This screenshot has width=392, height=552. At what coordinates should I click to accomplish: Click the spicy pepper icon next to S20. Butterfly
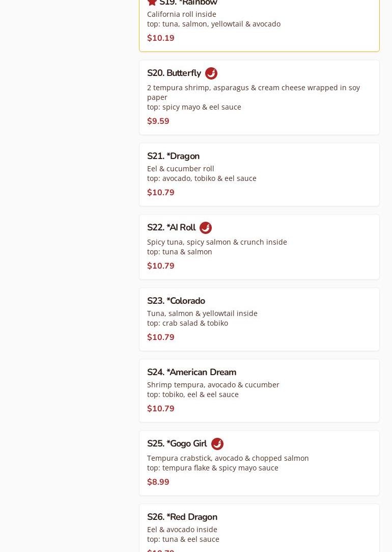pos(211,73)
